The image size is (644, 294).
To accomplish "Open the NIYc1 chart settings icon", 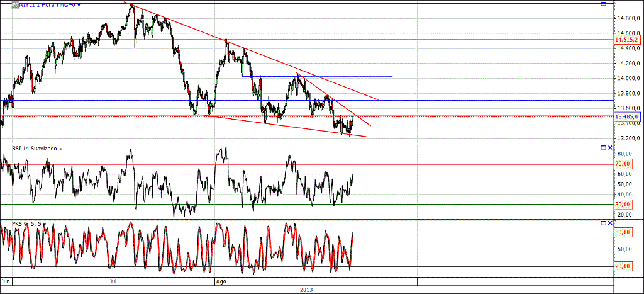I will (14, 5).
